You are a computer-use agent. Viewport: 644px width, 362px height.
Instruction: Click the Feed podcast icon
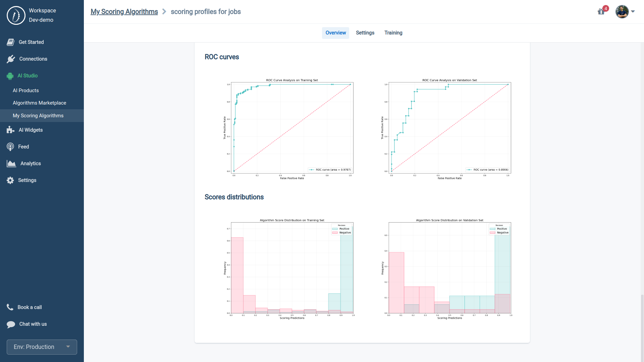click(x=10, y=147)
